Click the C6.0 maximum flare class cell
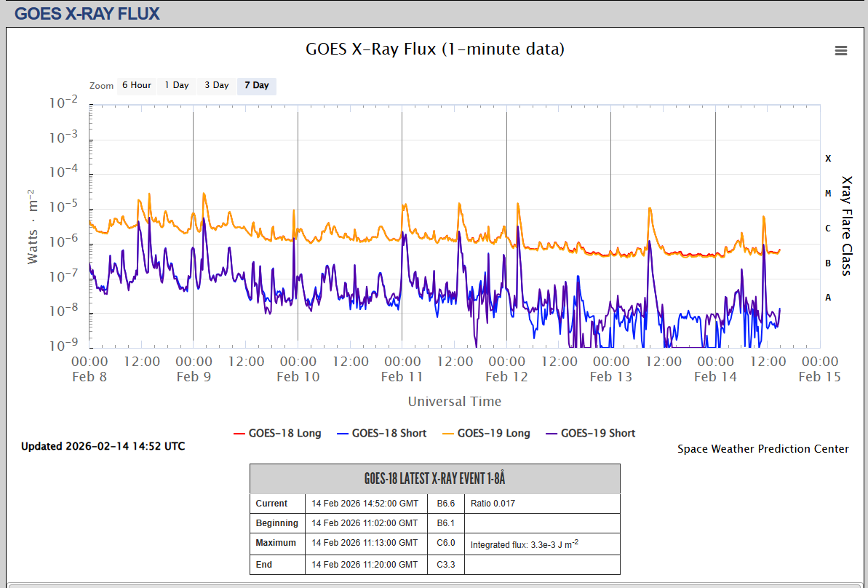This screenshot has height=588, width=868. pos(445,543)
